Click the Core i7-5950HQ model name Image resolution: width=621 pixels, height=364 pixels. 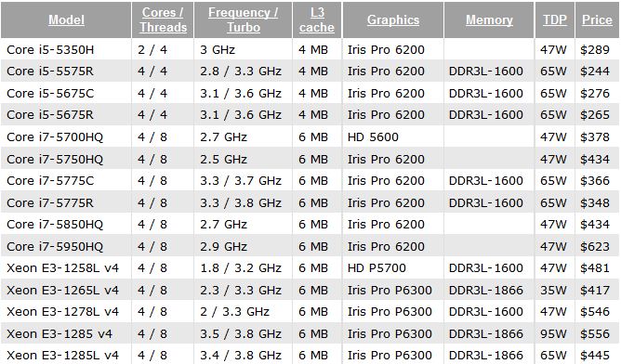[55, 246]
